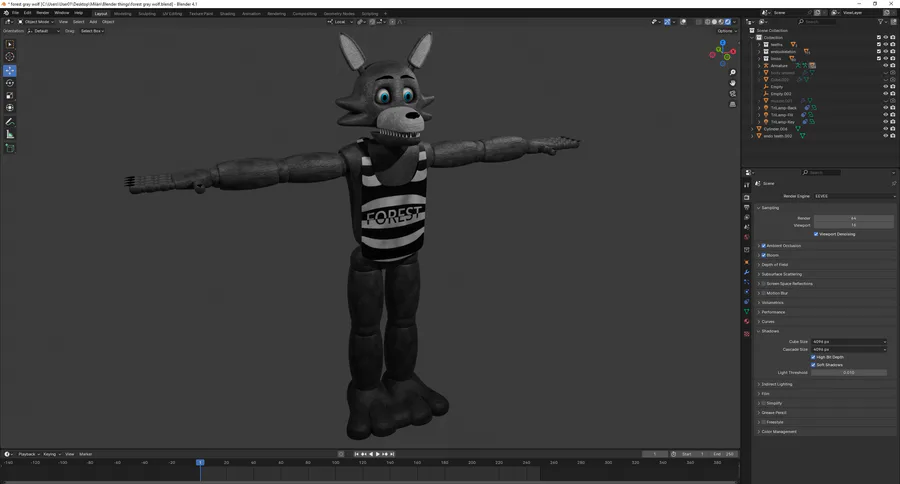Open the World properties tab icon

click(747, 237)
